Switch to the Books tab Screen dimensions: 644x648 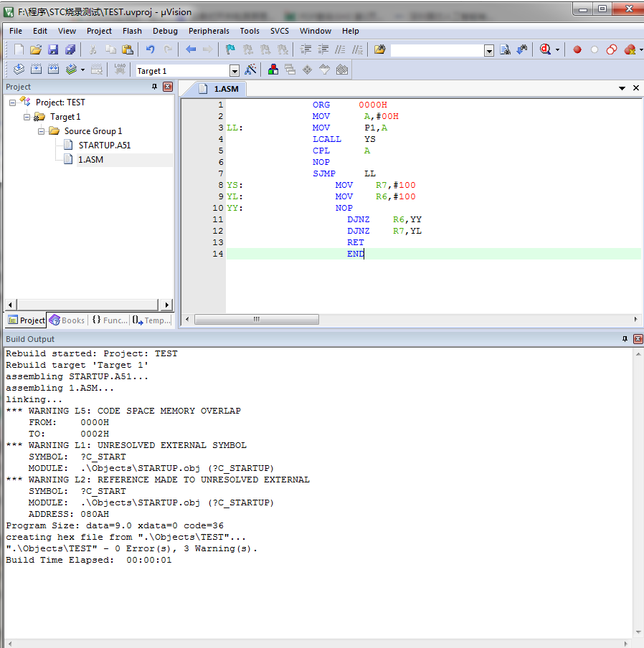67,320
